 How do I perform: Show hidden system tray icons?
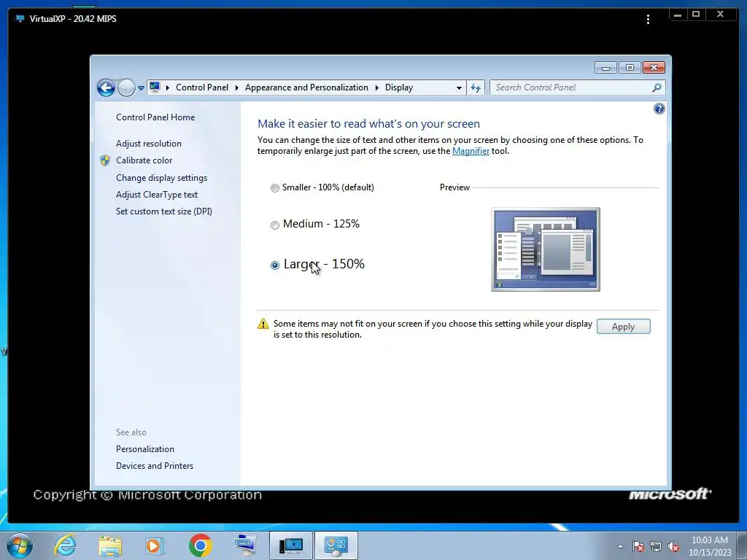point(620,546)
